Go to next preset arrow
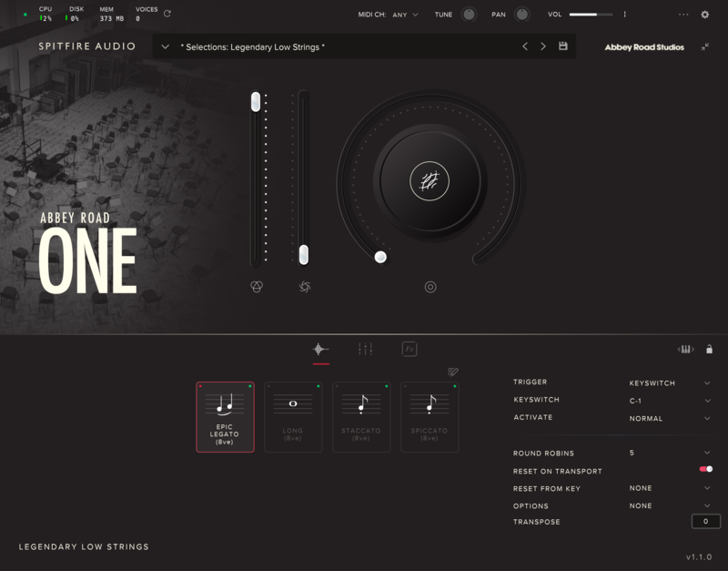 tap(542, 46)
